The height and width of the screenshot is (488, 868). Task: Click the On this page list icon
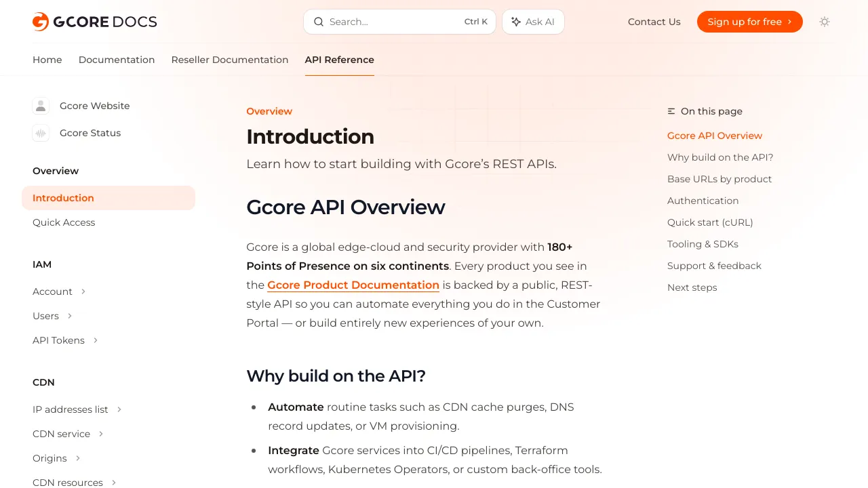click(671, 111)
